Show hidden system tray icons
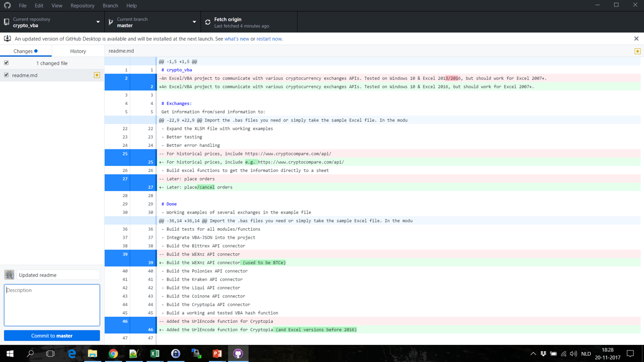Screen dimensions: 644x362 tap(533, 354)
